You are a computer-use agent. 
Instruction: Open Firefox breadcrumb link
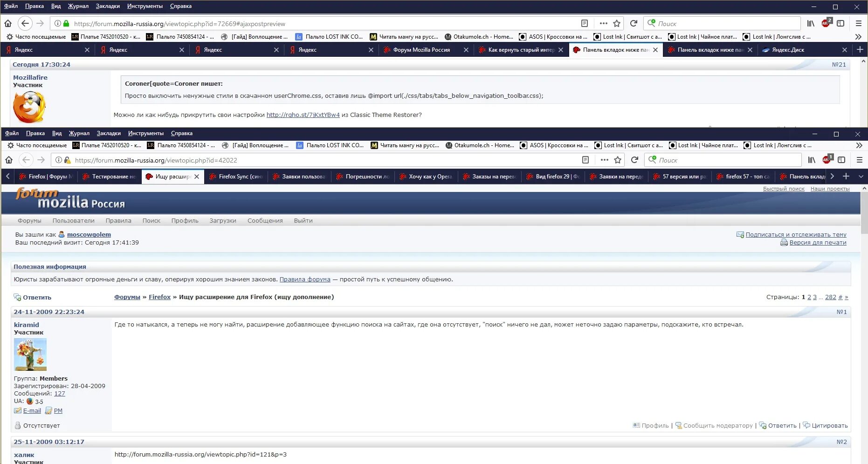tap(159, 297)
